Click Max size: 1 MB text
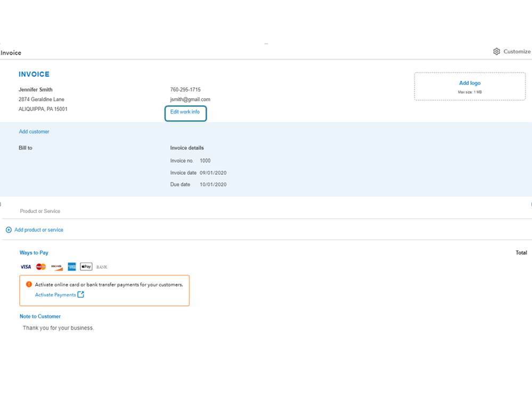This screenshot has width=532, height=399. pos(470,92)
